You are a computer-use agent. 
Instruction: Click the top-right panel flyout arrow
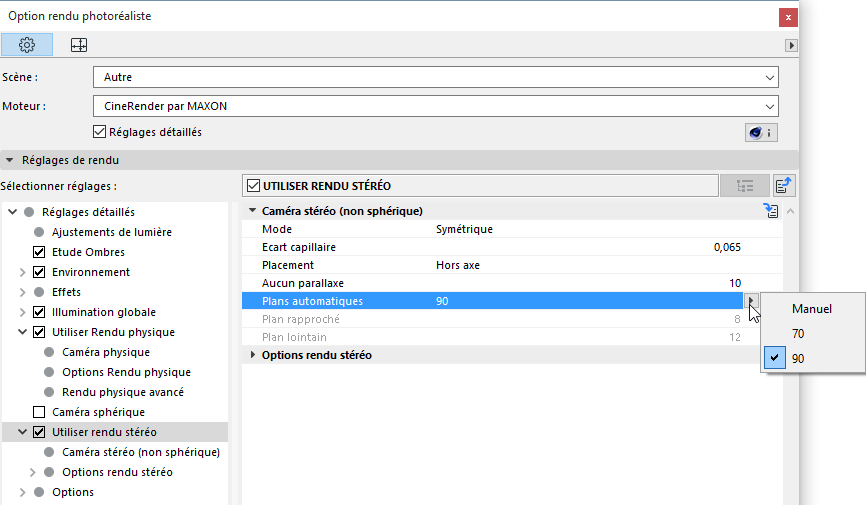pyautogui.click(x=791, y=45)
